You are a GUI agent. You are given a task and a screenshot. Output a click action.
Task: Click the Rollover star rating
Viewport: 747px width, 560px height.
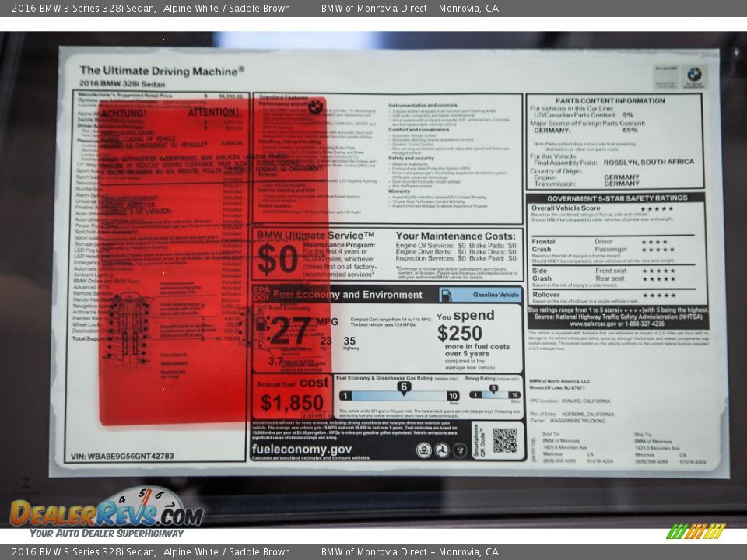coord(658,296)
